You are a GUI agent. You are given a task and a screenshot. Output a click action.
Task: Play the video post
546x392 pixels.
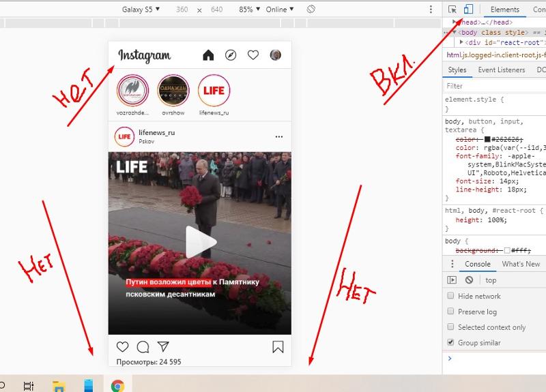[201, 242]
